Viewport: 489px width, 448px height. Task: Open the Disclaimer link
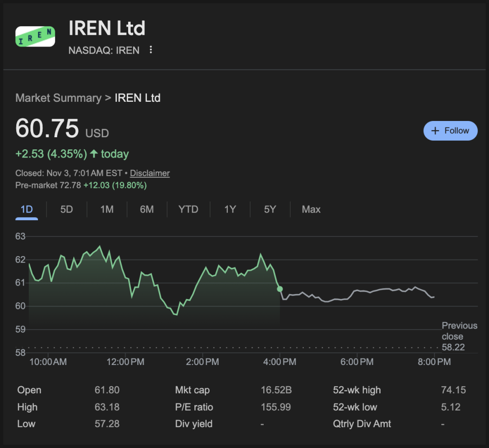149,173
